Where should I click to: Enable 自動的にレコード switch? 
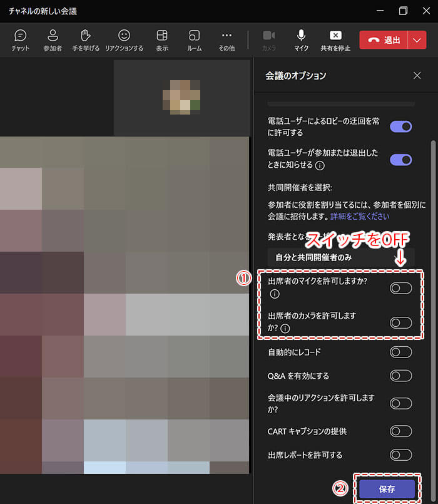click(x=401, y=352)
